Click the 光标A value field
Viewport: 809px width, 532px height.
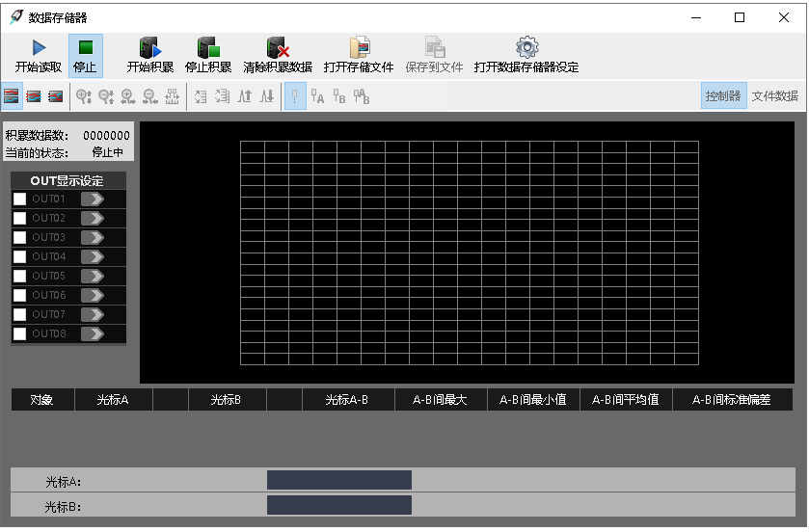pyautogui.click(x=338, y=480)
